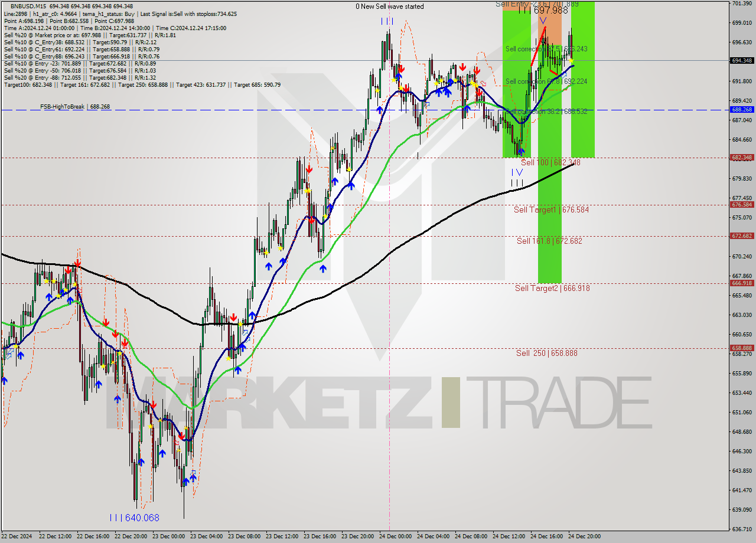Click the 'Sell Target1 | 676.584' label

coord(551,210)
